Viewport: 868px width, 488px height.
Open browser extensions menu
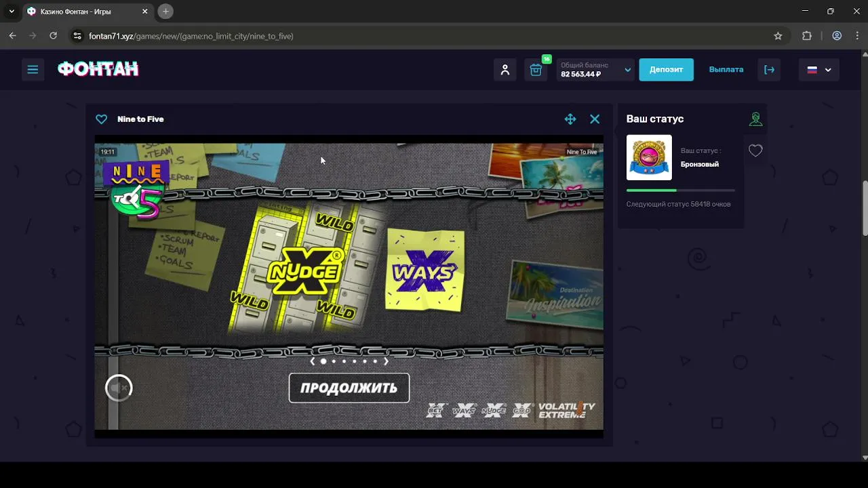[806, 36]
